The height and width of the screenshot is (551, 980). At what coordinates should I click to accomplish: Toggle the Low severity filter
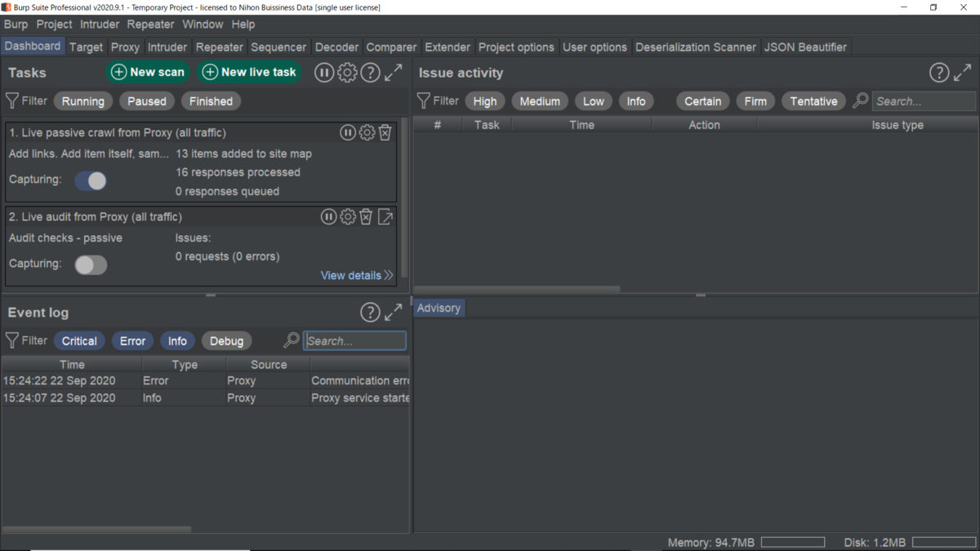click(594, 101)
